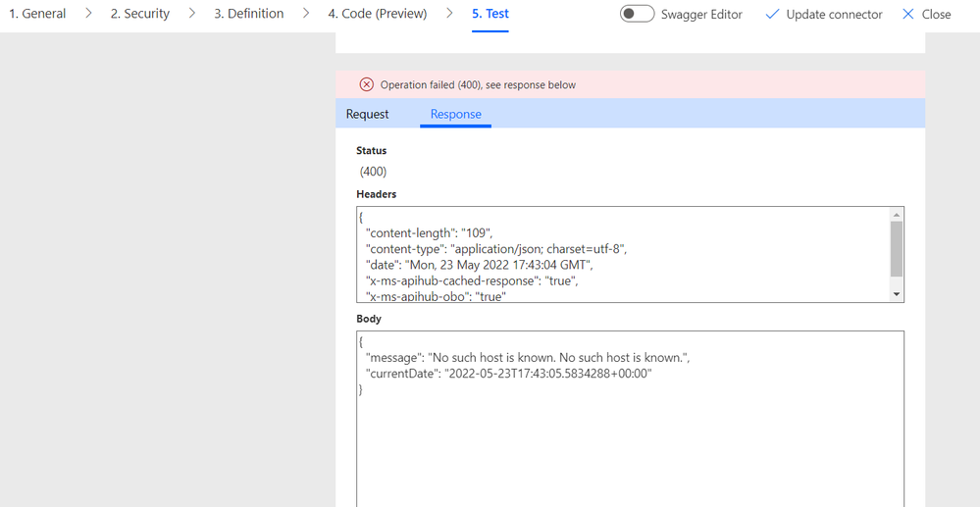Toggle the Swagger Editor switch
Viewport: 980px width, 507px height.
pyautogui.click(x=638, y=14)
